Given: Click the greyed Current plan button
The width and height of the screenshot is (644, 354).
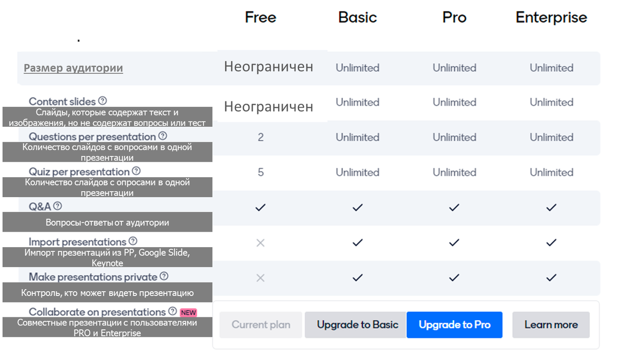Looking at the screenshot, I should 261,324.
